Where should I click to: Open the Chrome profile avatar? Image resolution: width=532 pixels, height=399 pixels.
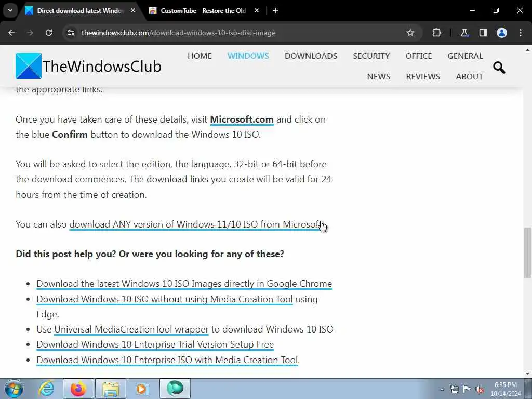tap(502, 33)
